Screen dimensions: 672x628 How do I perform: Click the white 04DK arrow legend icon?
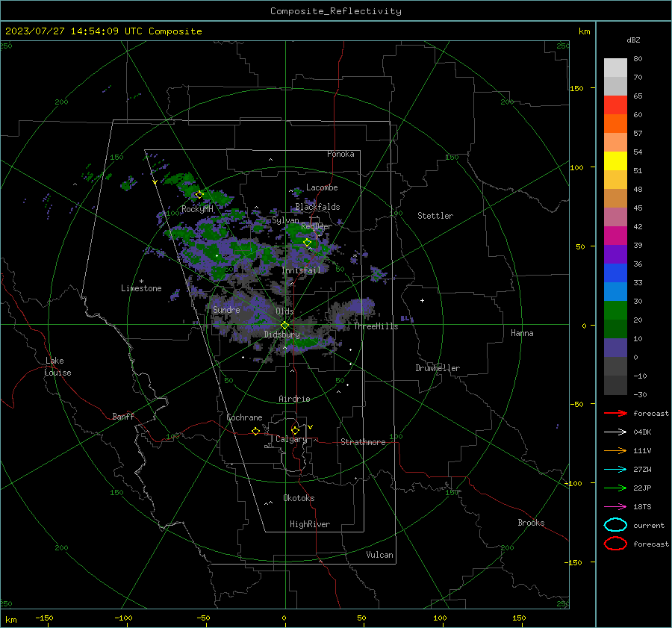point(615,432)
